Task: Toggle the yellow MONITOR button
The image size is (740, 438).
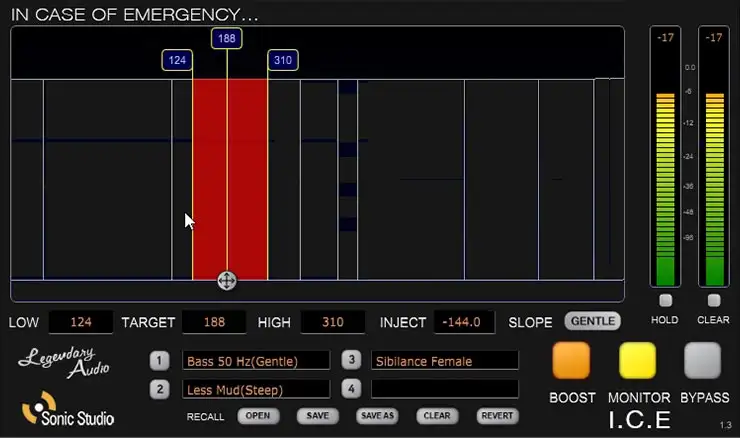Action: click(638, 361)
